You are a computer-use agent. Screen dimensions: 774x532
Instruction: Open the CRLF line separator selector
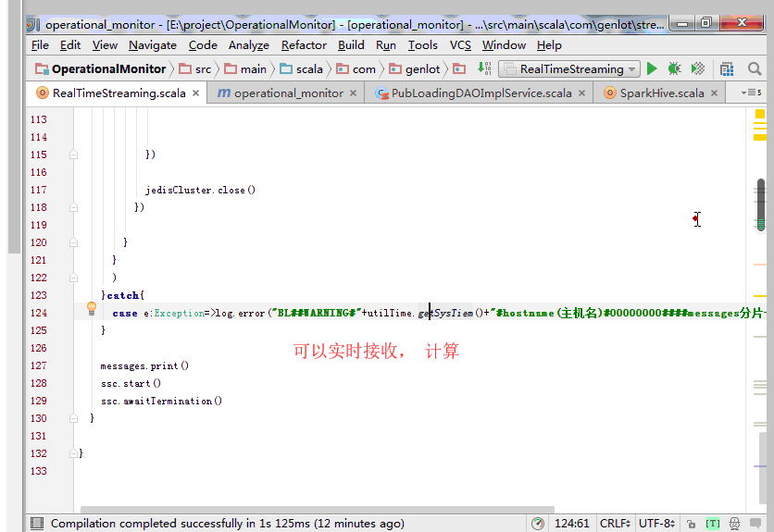pos(615,523)
